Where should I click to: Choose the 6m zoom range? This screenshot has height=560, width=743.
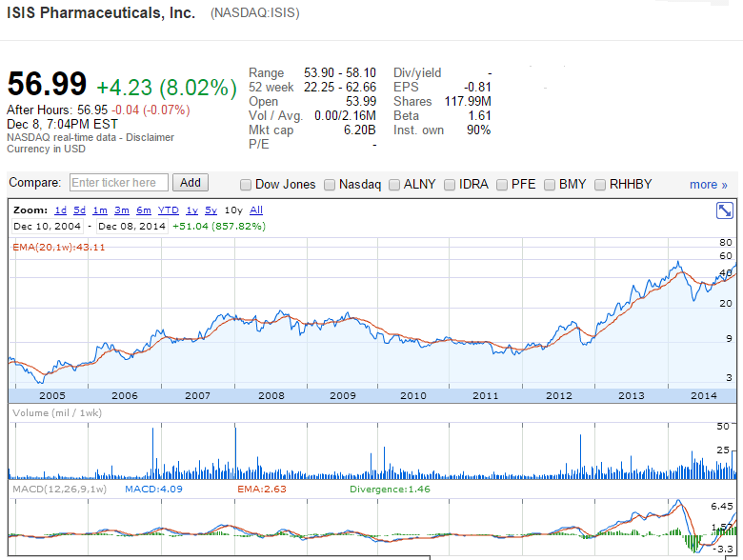(x=144, y=210)
